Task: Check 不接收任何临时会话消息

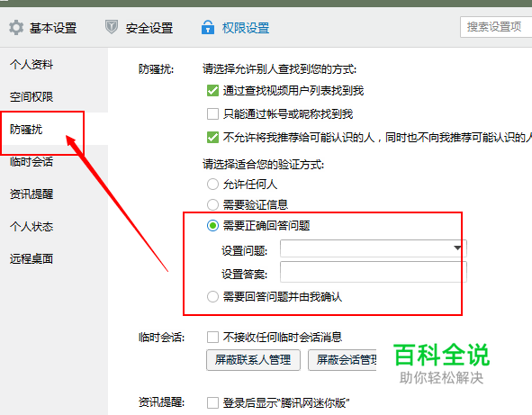Action: [x=212, y=338]
